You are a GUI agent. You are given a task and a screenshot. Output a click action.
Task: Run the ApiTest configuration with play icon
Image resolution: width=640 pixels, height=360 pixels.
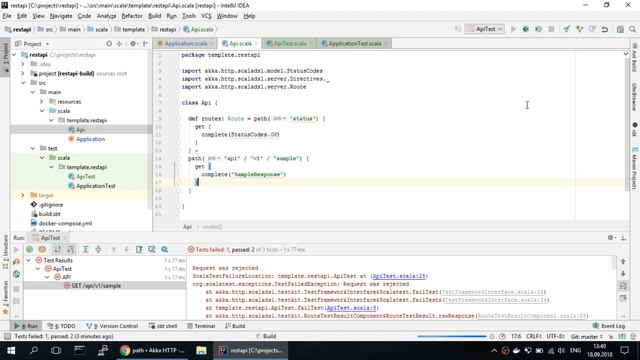(513, 29)
